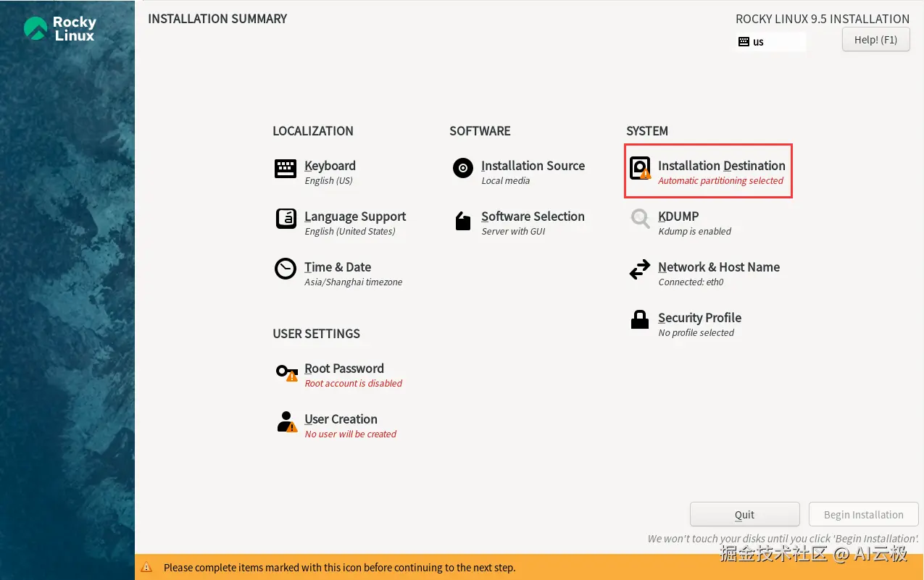This screenshot has width=924, height=580.
Task: Click the Software Selection package icon
Action: pos(462,221)
